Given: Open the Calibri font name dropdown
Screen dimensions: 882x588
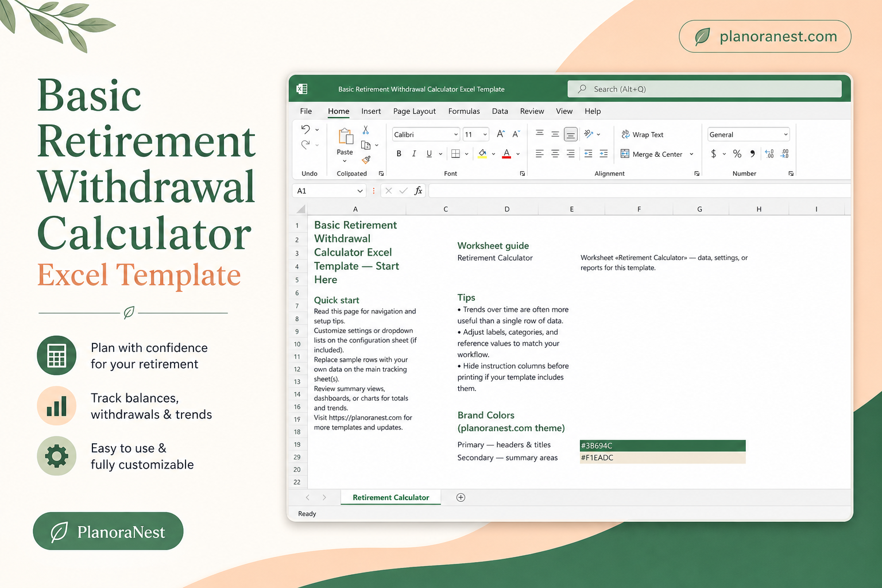Looking at the screenshot, I should click(x=456, y=134).
